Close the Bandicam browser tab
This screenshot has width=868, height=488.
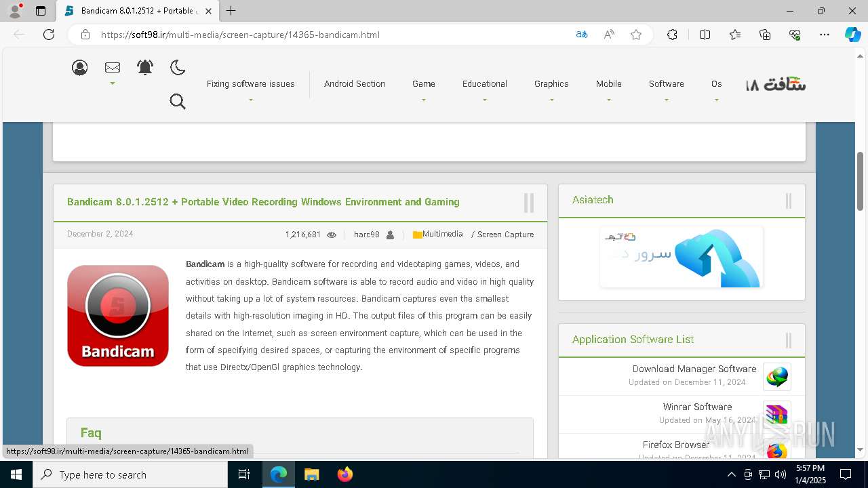(208, 11)
